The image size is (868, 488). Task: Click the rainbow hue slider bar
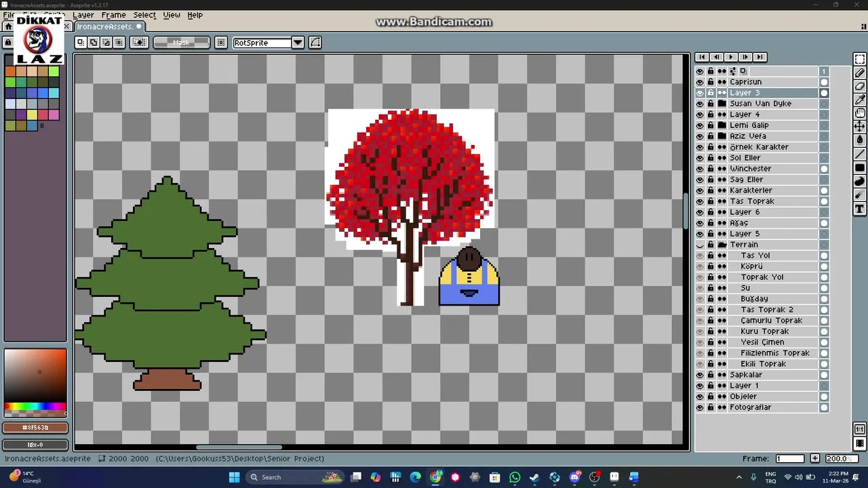click(35, 407)
